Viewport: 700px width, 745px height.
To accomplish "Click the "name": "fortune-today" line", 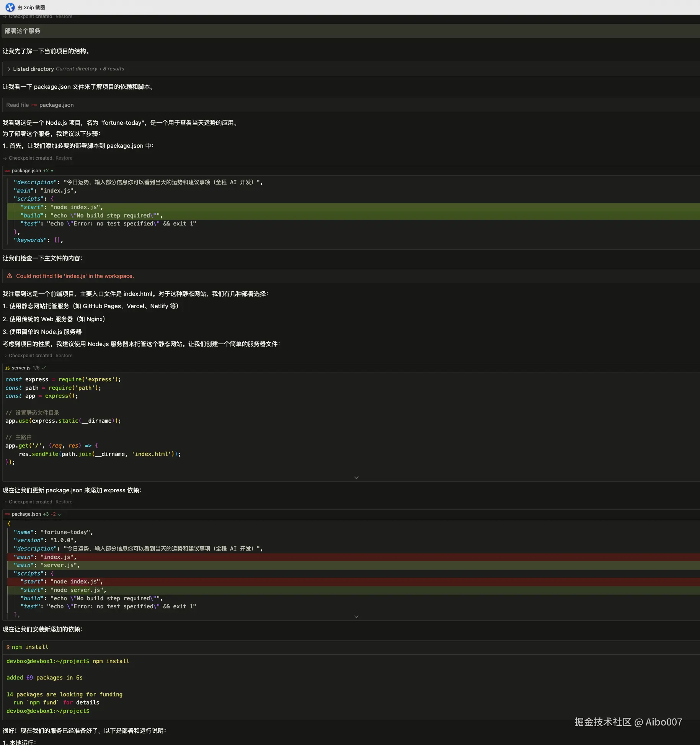I will pyautogui.click(x=54, y=532).
